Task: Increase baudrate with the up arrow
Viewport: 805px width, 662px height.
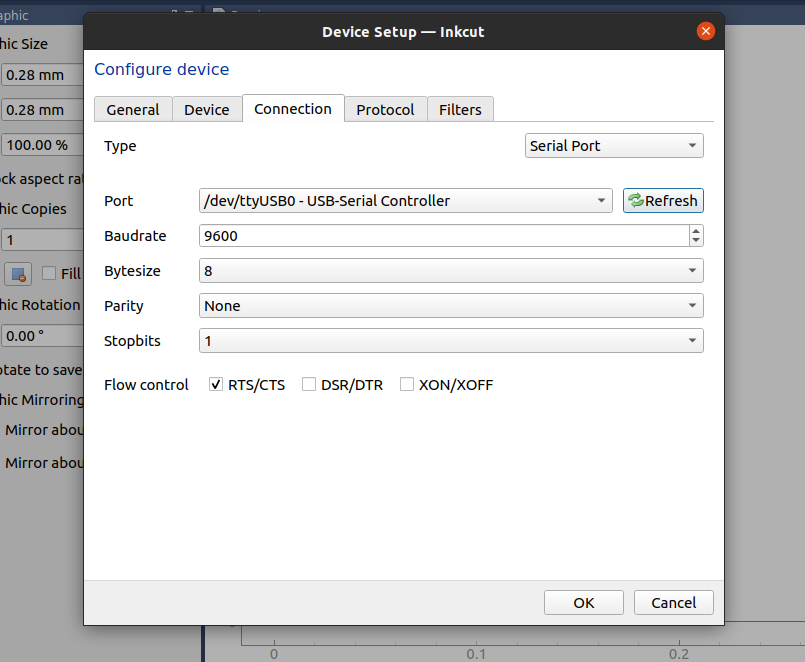Action: pyautogui.click(x=696, y=231)
